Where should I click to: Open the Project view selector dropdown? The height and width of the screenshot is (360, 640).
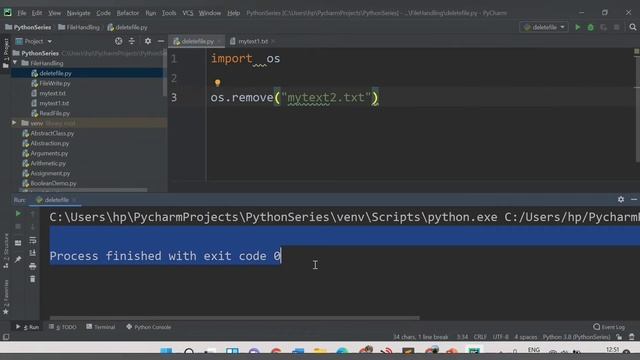[x=34, y=41]
